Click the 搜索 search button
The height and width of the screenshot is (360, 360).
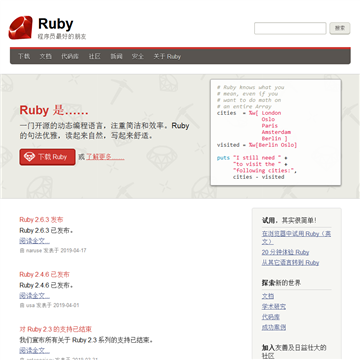pos(340,28)
